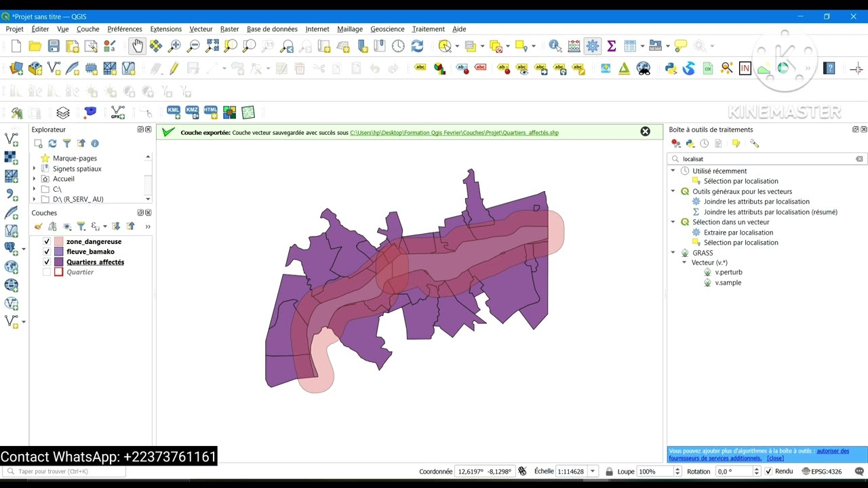Open the Python console

[x=671, y=68]
